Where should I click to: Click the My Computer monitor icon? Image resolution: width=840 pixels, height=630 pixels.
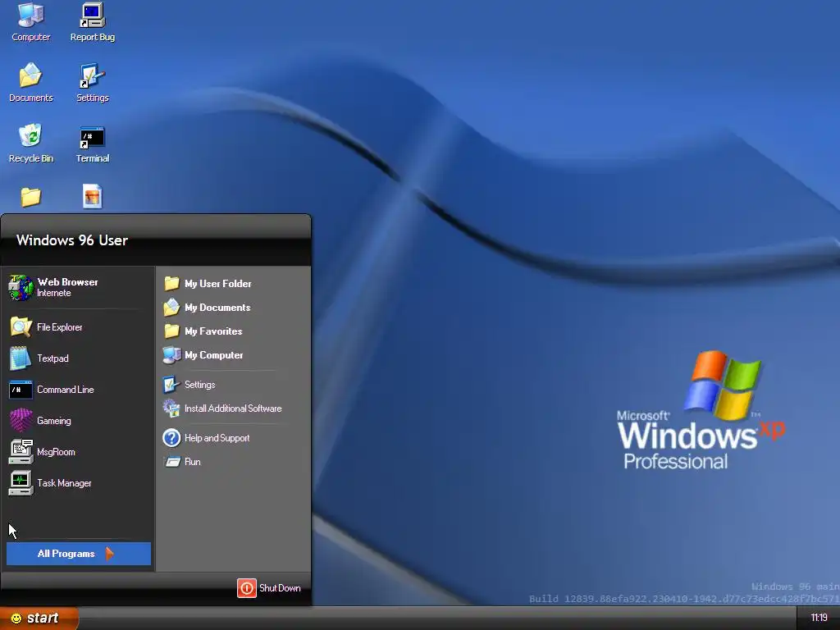coord(171,354)
